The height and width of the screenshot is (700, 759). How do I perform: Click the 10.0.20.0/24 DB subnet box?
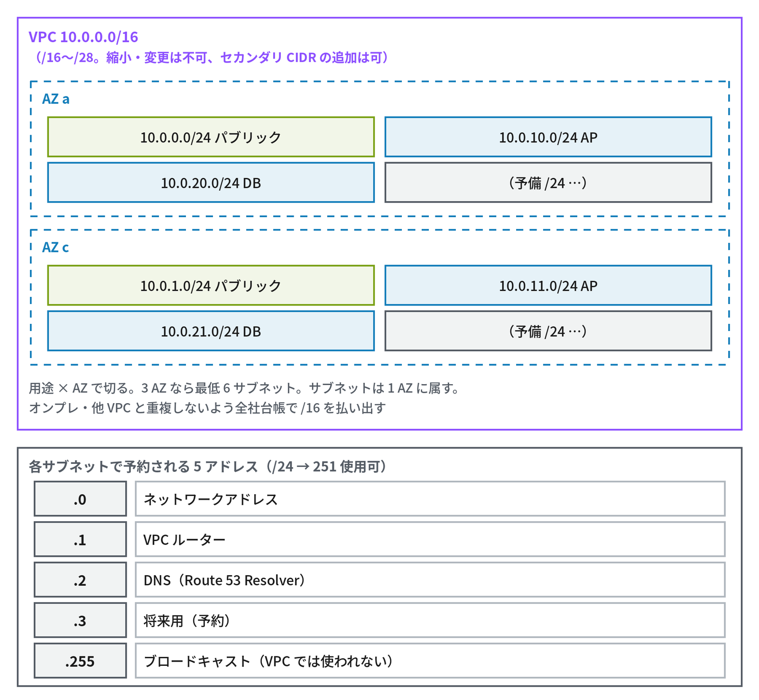coord(211,183)
